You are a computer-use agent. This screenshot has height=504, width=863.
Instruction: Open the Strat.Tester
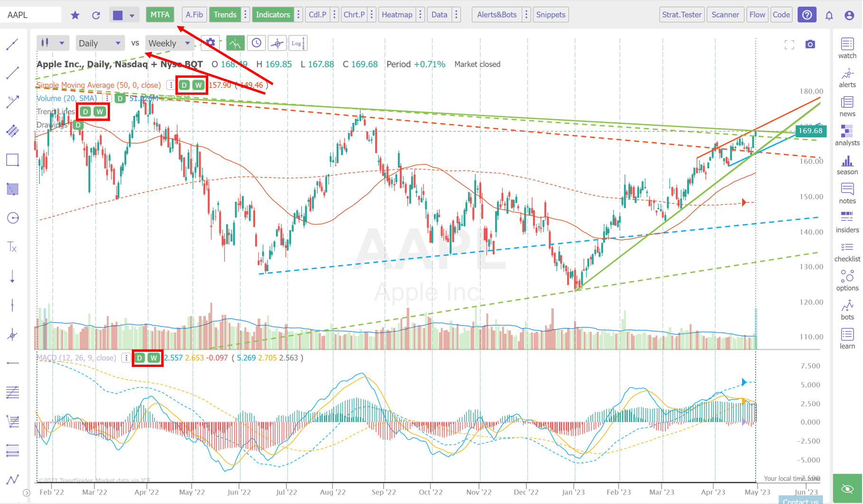pos(681,15)
